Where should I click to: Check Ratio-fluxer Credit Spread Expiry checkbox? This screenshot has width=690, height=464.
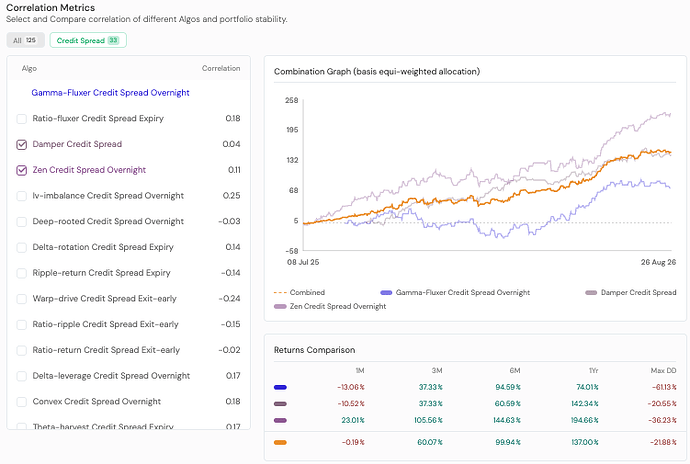pyautogui.click(x=22, y=119)
